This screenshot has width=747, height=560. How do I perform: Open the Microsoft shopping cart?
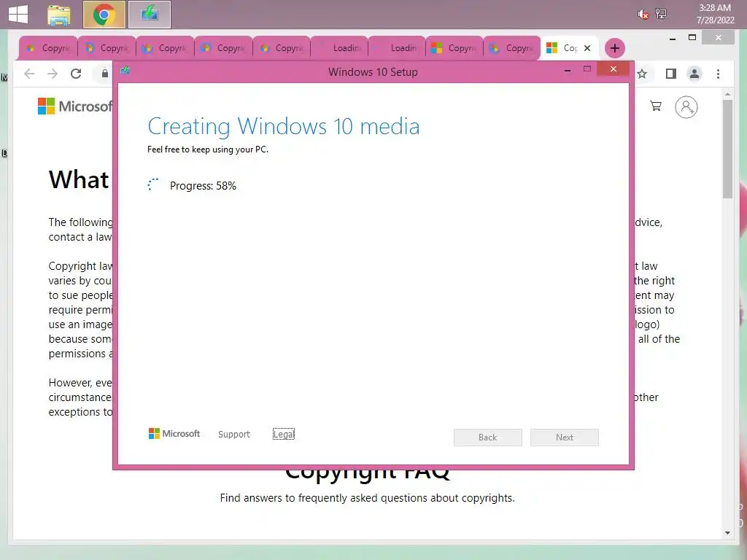point(656,106)
